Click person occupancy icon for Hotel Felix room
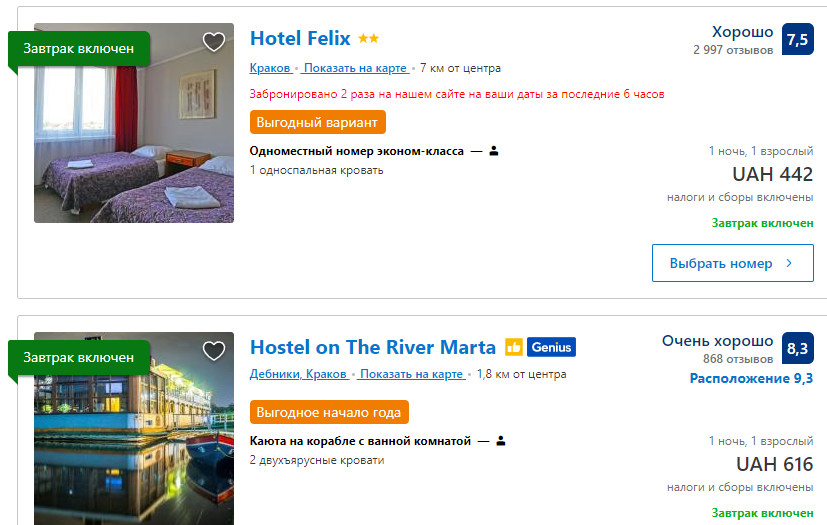 (x=494, y=151)
